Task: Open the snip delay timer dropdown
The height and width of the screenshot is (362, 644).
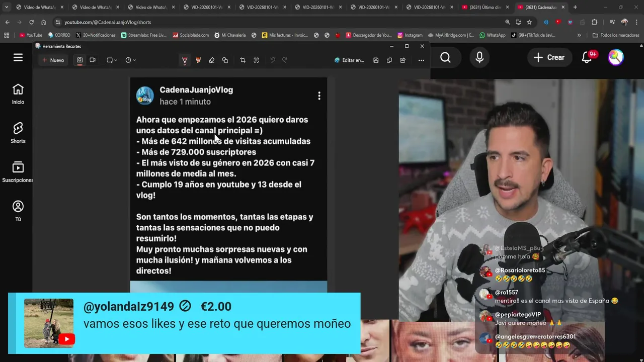Action: (x=130, y=60)
